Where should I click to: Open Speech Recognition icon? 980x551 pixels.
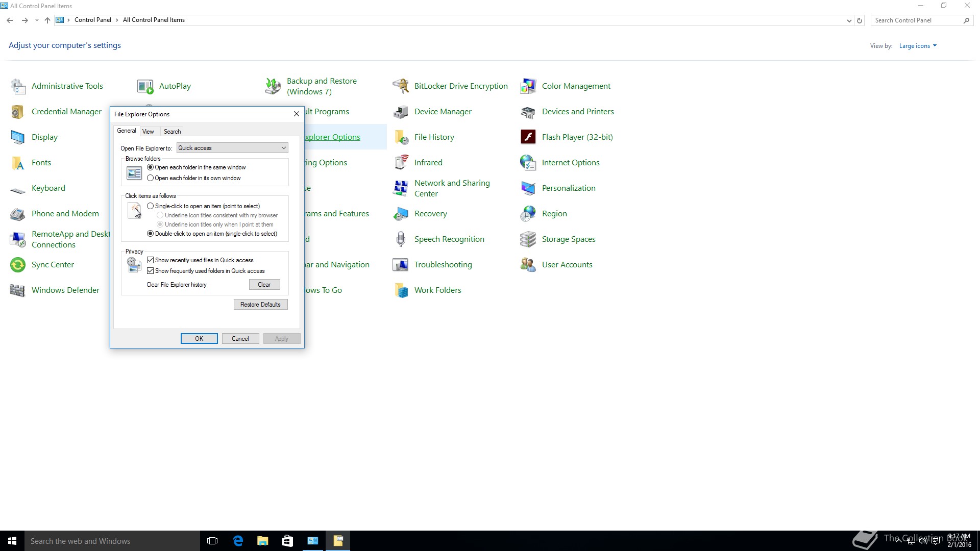coord(401,239)
